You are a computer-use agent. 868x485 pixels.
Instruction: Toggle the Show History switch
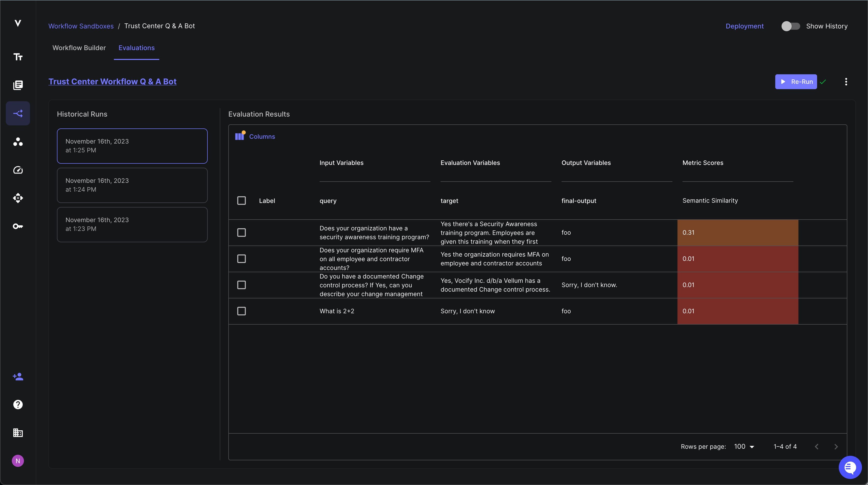pyautogui.click(x=790, y=26)
